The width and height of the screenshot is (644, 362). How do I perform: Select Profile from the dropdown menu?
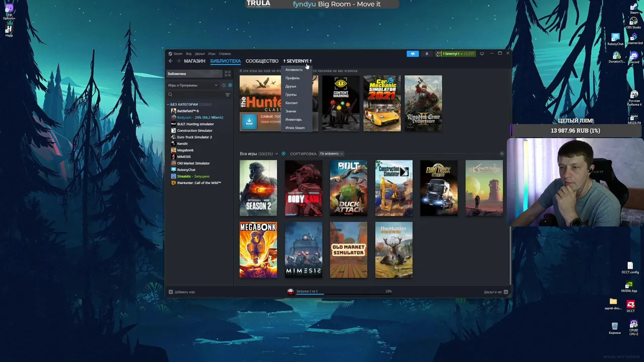coord(292,78)
